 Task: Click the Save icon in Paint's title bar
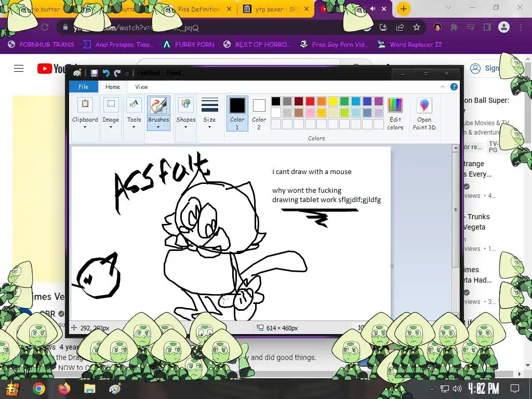tap(95, 73)
